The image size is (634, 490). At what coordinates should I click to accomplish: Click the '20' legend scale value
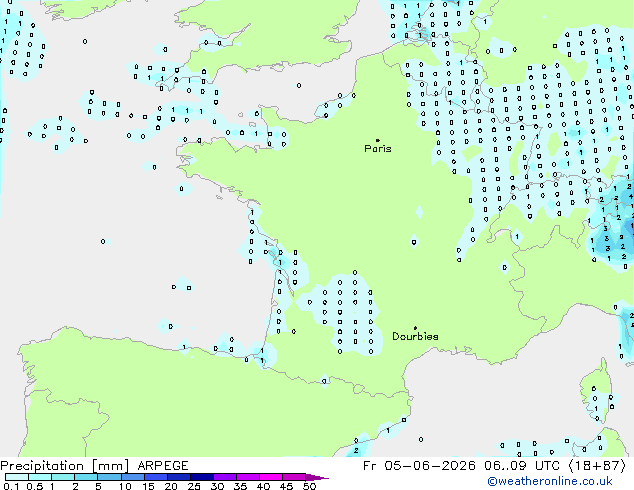171,486
